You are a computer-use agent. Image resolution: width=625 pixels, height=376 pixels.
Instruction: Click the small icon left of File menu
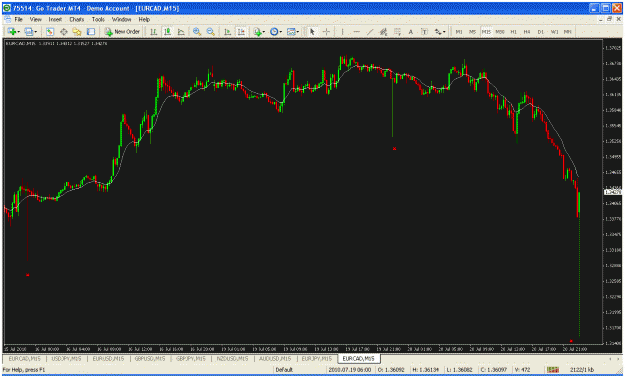[8, 19]
